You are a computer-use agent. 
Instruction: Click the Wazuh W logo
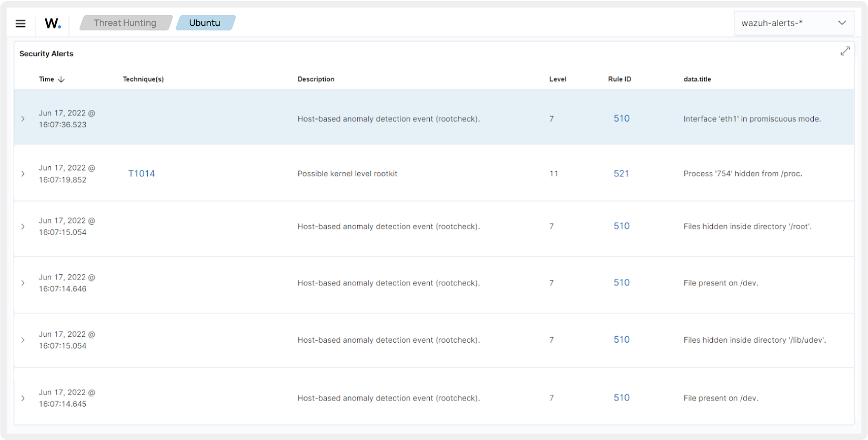pyautogui.click(x=53, y=23)
